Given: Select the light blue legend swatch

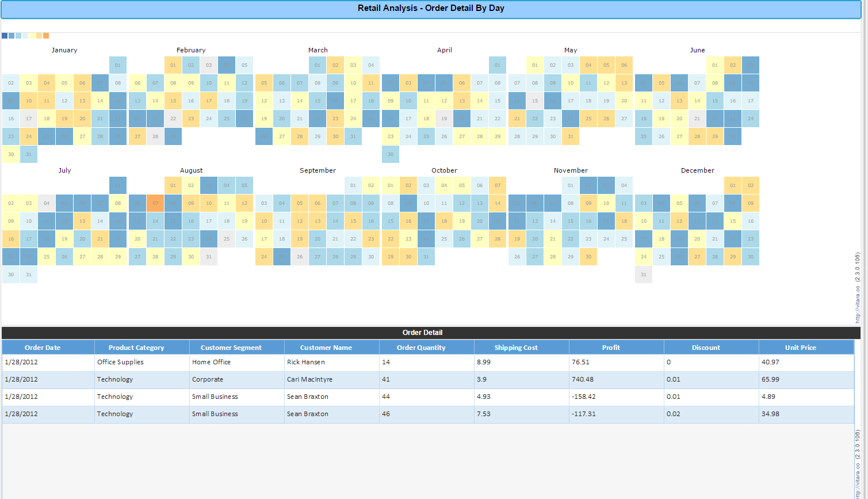Looking at the screenshot, I should [x=18, y=36].
